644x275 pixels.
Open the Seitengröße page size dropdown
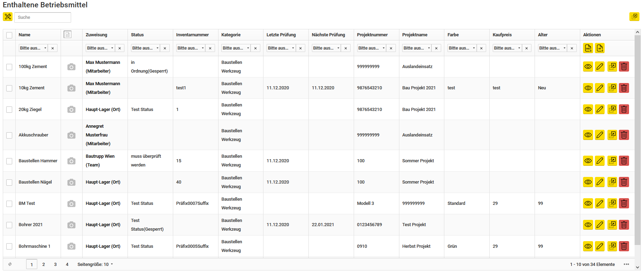click(95, 264)
